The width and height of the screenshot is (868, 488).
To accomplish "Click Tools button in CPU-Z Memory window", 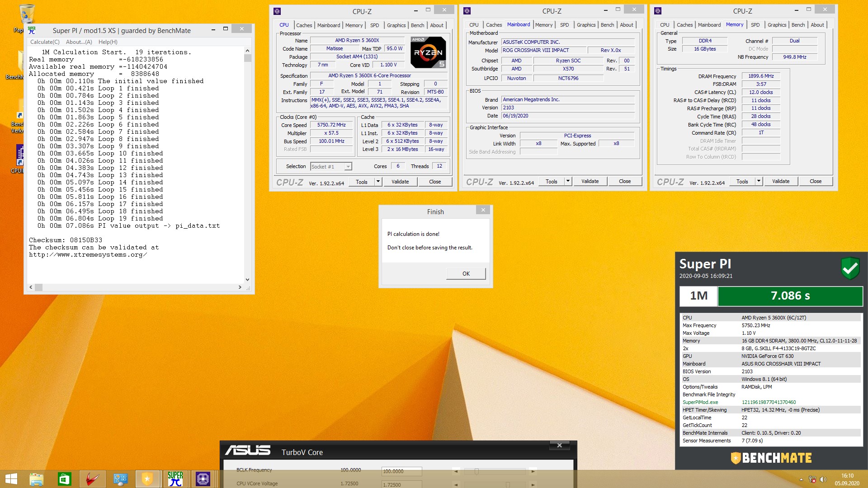I will 742,181.
